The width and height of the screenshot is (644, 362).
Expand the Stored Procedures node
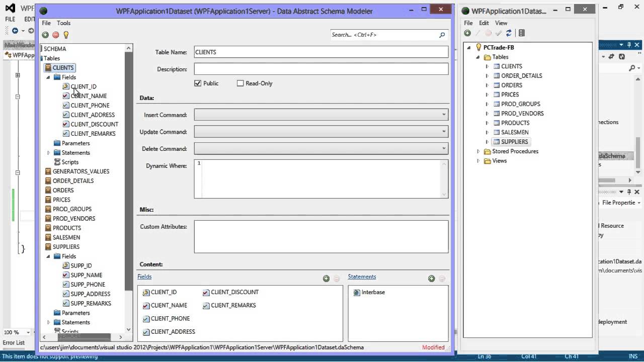(x=478, y=151)
